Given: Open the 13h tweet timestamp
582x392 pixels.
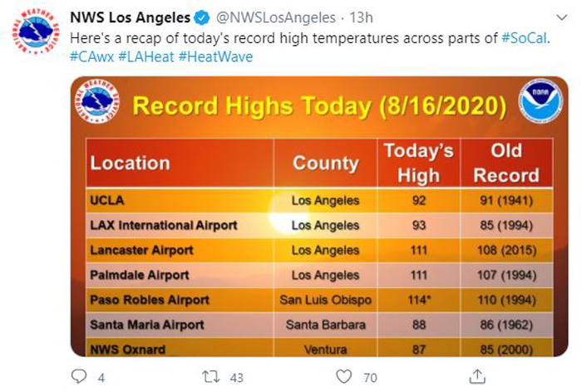Looking at the screenshot, I should (x=361, y=17).
